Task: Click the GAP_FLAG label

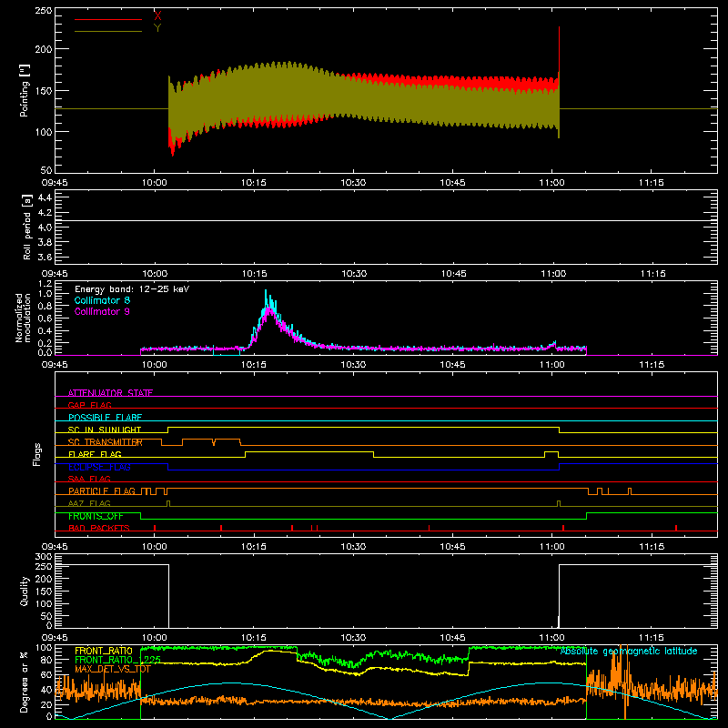Action: point(90,405)
